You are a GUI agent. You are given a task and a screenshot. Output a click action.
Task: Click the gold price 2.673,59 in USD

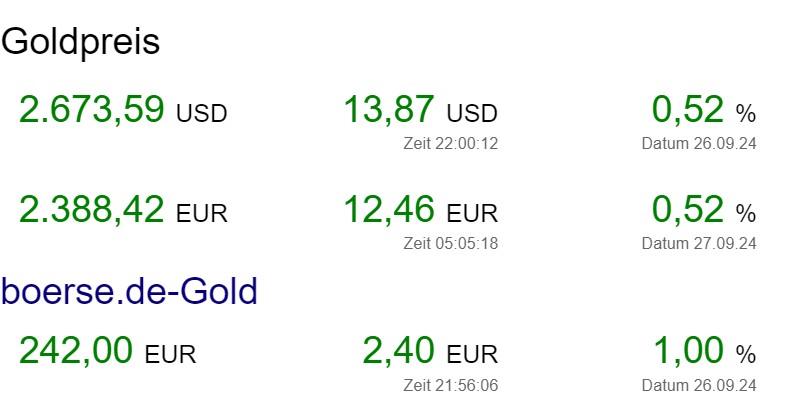coord(91,109)
